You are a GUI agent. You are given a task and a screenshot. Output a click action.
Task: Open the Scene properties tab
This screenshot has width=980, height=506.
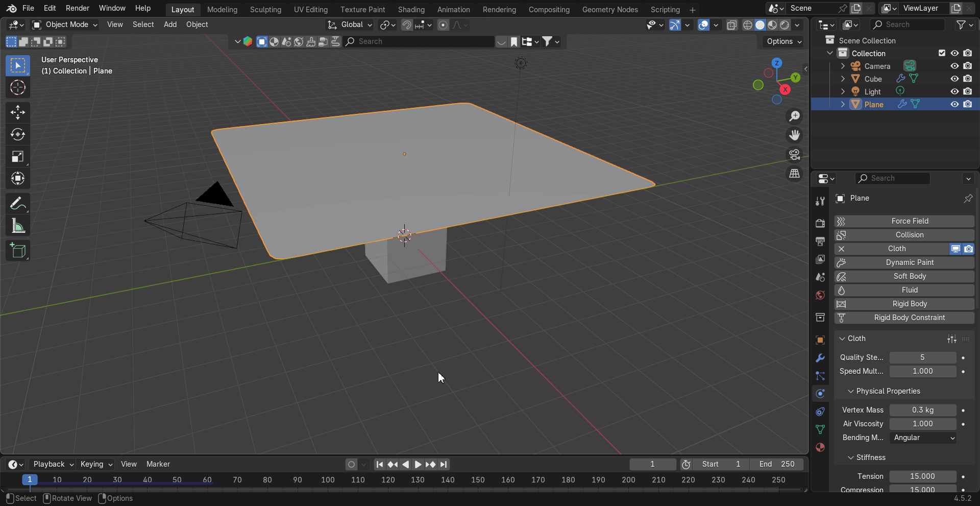820,277
